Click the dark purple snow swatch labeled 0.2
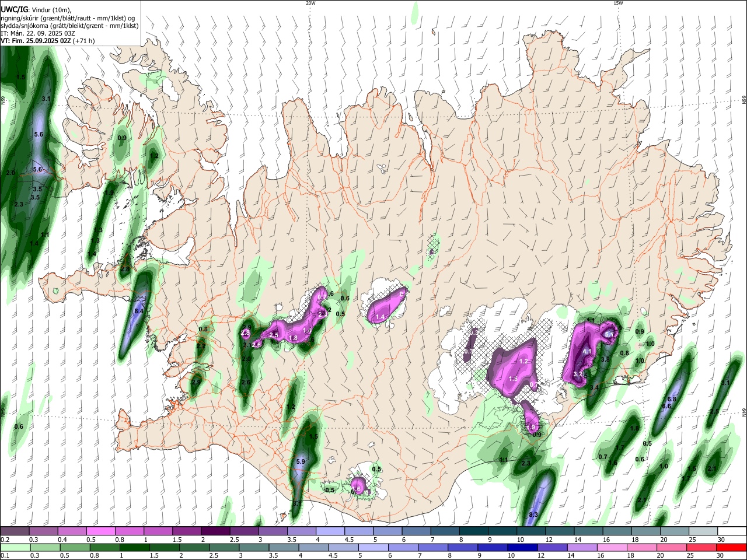Image resolution: width=747 pixels, height=560 pixels. click(15, 531)
